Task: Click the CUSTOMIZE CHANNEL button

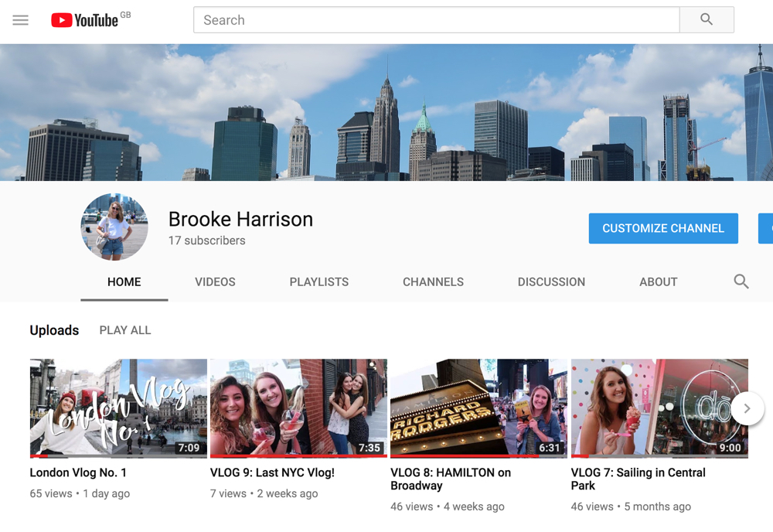Action: tap(663, 228)
